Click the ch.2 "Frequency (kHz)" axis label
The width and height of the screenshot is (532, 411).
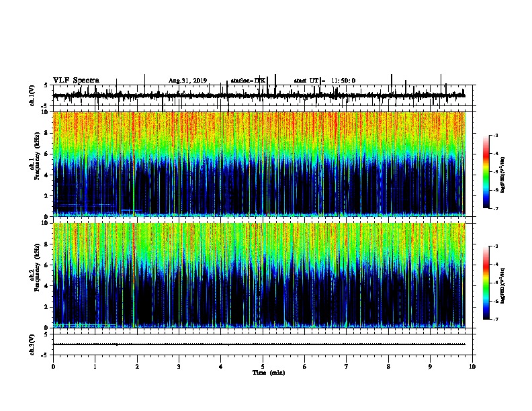pyautogui.click(x=37, y=267)
